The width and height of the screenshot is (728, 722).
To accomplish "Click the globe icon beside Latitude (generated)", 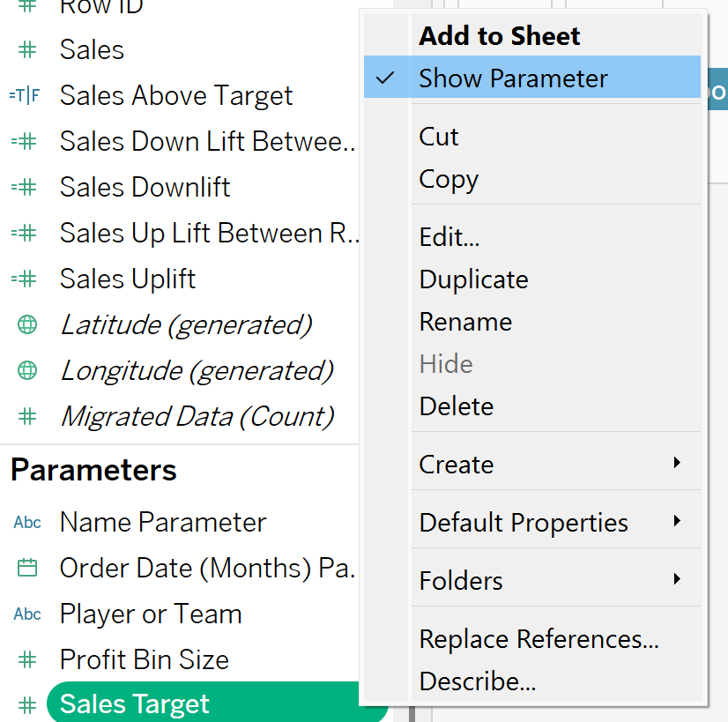I will coord(27,324).
